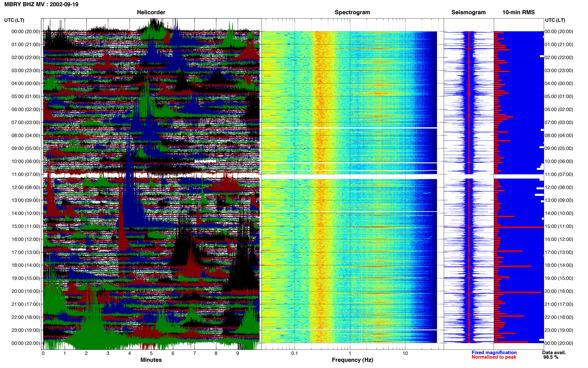Click the right 01:00 (21:00) time label
This screenshot has height=368, width=588.
click(x=559, y=45)
